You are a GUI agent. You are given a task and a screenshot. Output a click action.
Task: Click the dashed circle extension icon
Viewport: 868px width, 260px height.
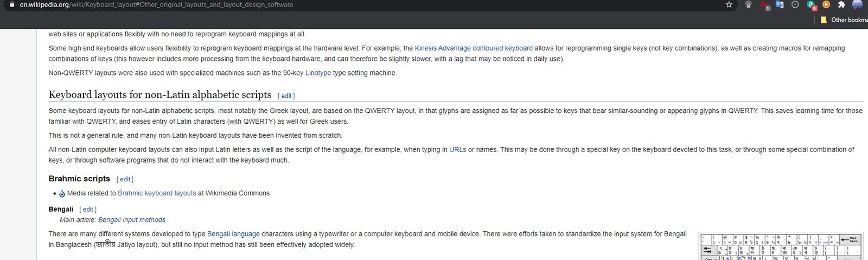795,5
